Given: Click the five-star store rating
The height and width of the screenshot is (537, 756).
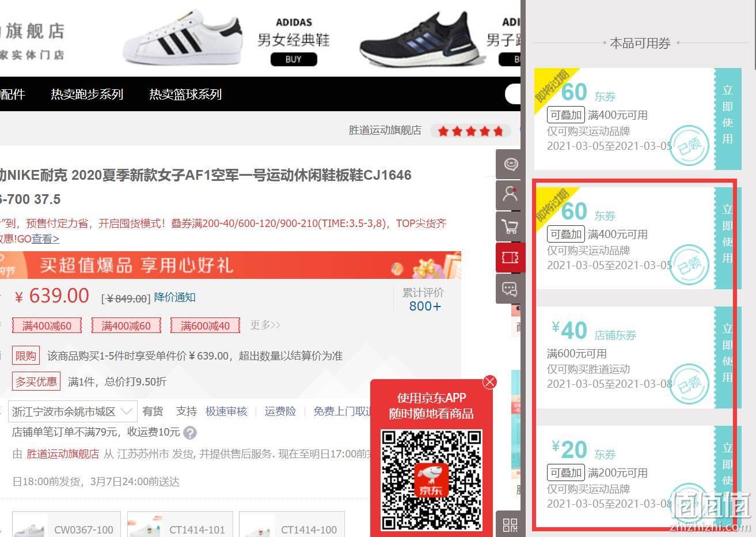Looking at the screenshot, I should [x=470, y=131].
